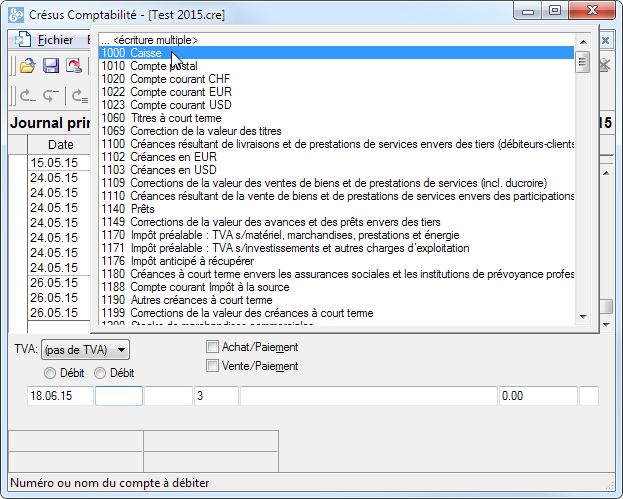Click the wide description input field

click(369, 396)
